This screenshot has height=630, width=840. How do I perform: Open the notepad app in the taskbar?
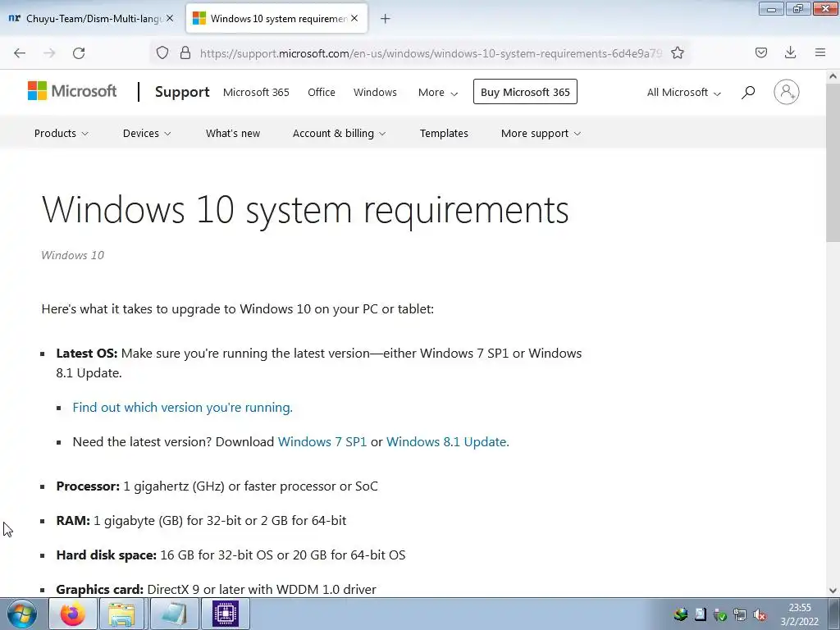coord(174,614)
